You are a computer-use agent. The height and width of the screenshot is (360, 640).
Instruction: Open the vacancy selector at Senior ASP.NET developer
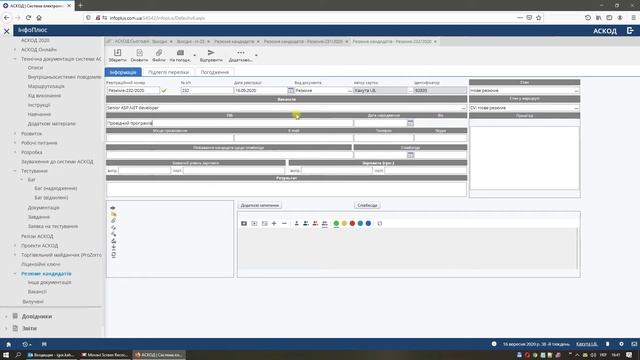coord(463,108)
